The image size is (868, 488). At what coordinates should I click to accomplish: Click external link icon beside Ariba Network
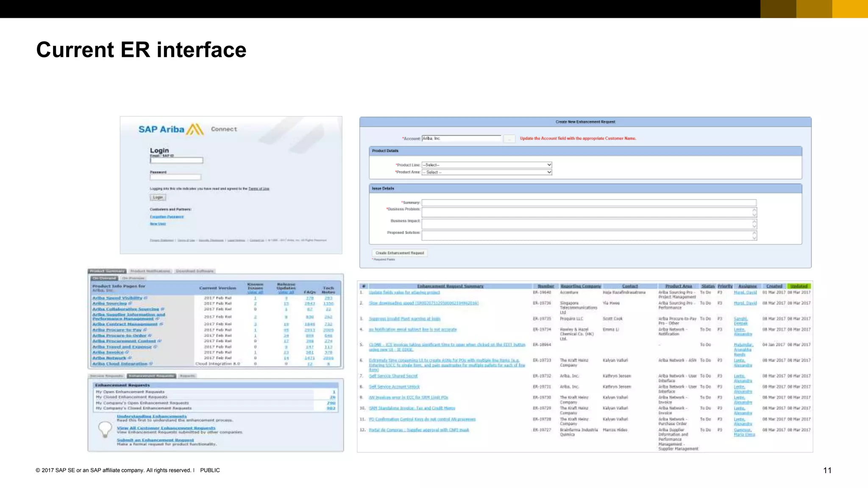(x=130, y=358)
